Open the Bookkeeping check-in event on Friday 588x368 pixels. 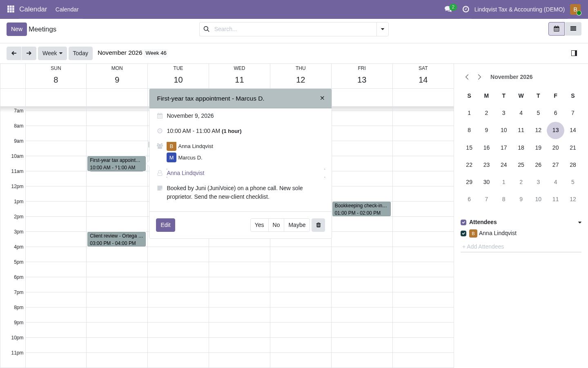(361, 209)
